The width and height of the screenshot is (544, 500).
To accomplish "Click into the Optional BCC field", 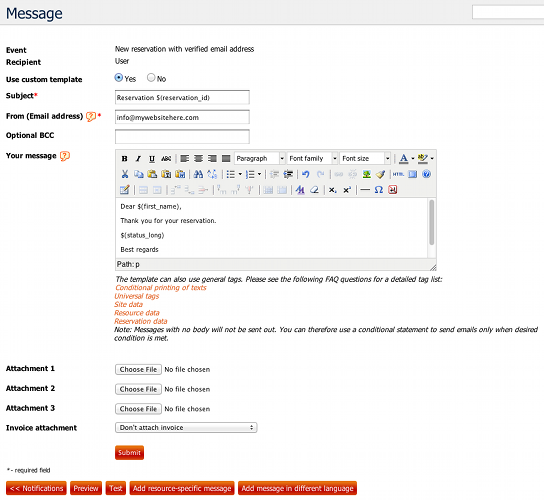I will [182, 136].
